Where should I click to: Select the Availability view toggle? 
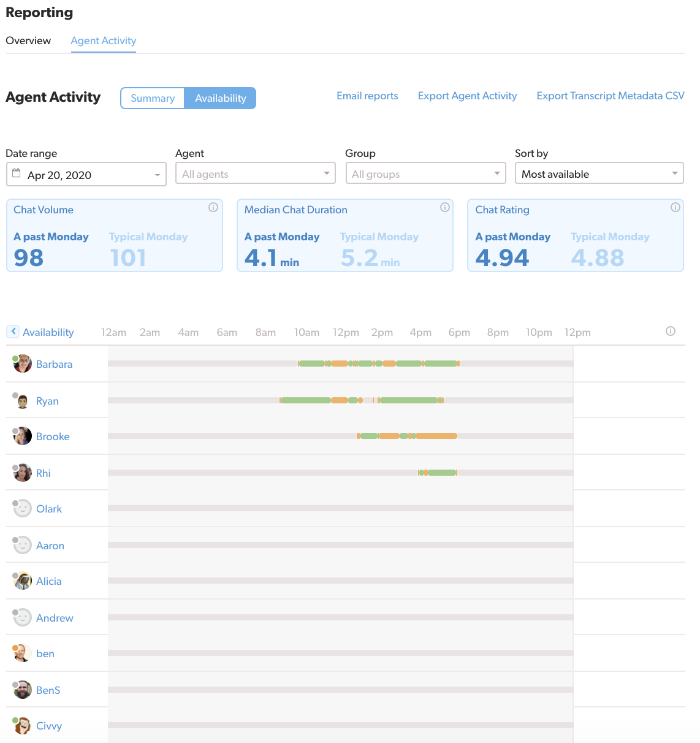pos(220,98)
